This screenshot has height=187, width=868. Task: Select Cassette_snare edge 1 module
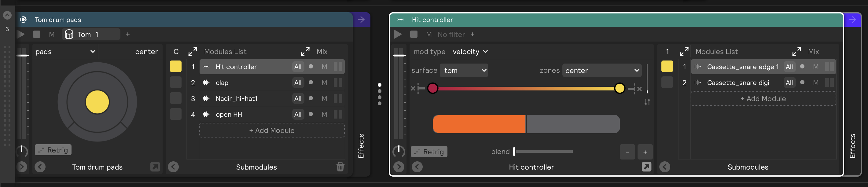click(763, 67)
